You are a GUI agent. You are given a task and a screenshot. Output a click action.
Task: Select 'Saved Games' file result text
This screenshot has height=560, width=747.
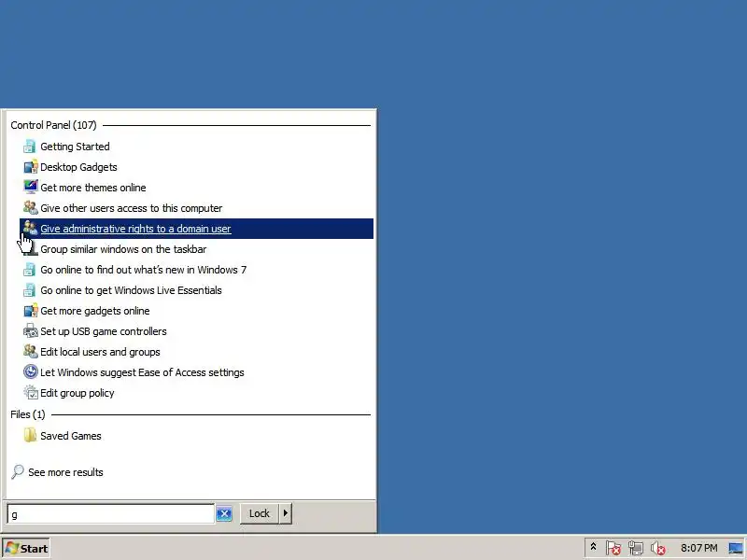click(x=71, y=436)
